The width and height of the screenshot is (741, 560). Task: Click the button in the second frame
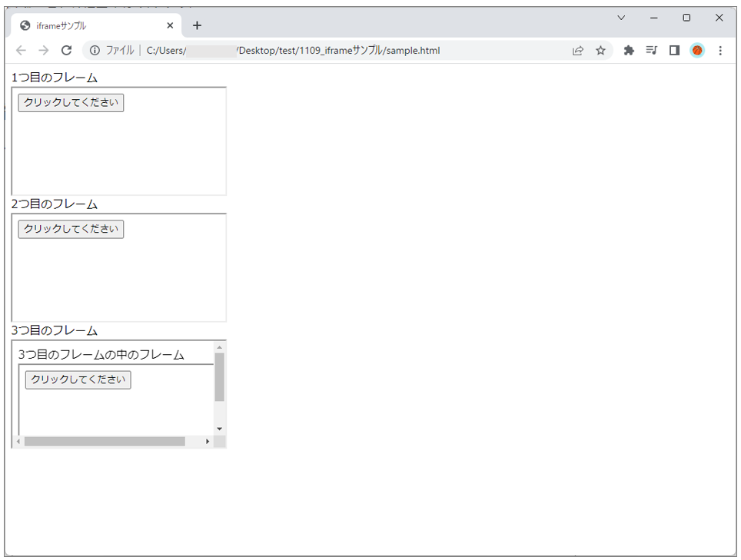[x=71, y=229]
